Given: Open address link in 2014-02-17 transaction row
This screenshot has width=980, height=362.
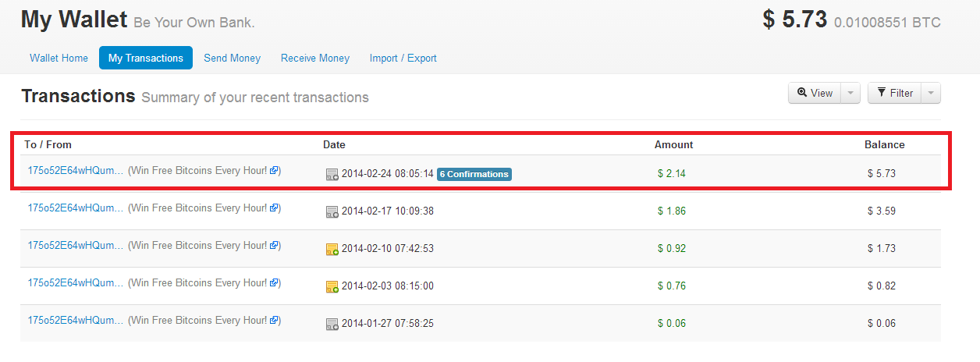Looking at the screenshot, I should click(x=76, y=208).
